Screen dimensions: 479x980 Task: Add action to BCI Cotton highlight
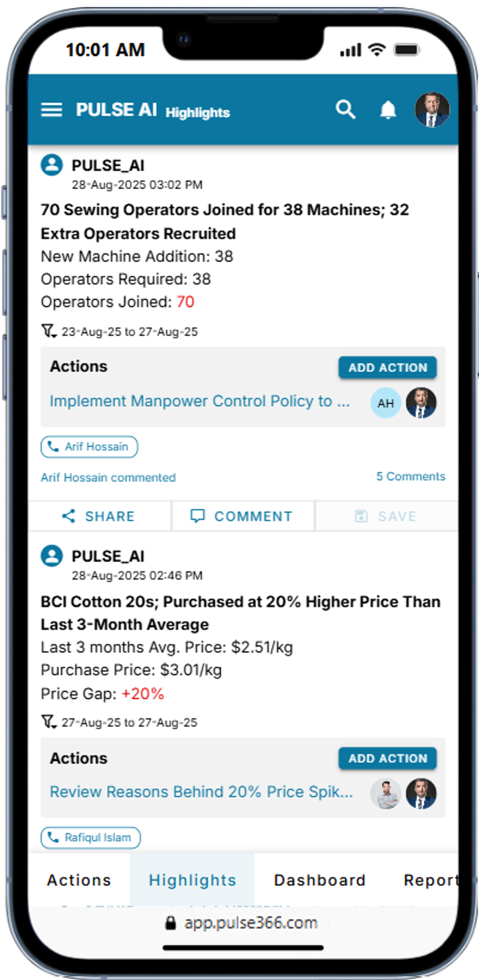tap(387, 758)
